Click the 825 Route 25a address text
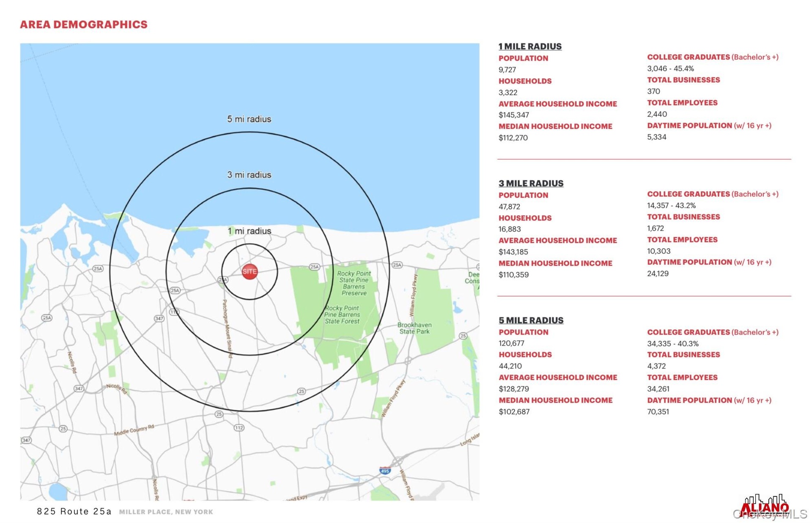 click(74, 512)
